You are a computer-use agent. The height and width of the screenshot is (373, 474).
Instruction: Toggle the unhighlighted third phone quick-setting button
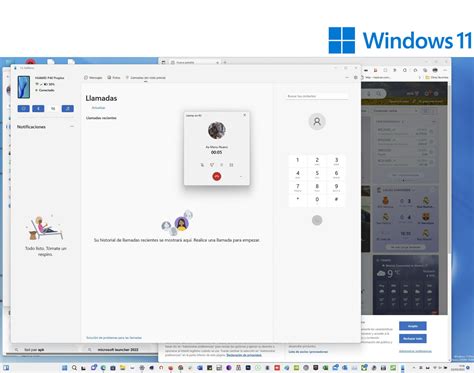click(53, 109)
